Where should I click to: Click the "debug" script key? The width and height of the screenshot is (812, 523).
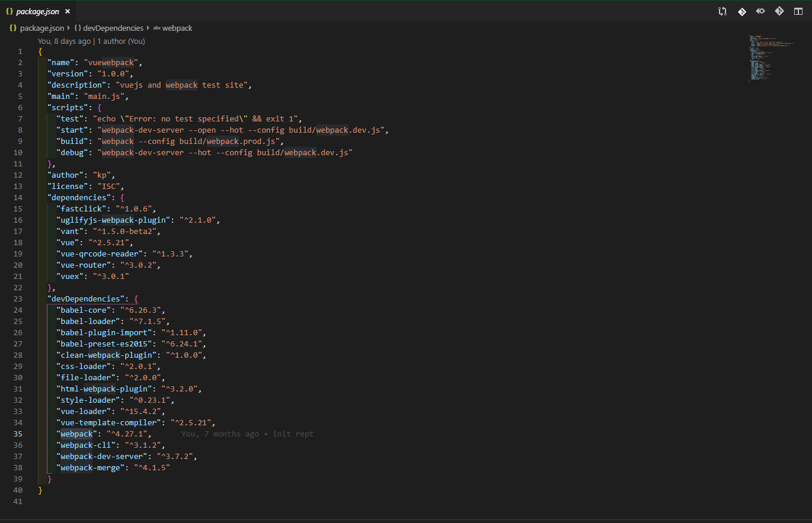pos(72,153)
